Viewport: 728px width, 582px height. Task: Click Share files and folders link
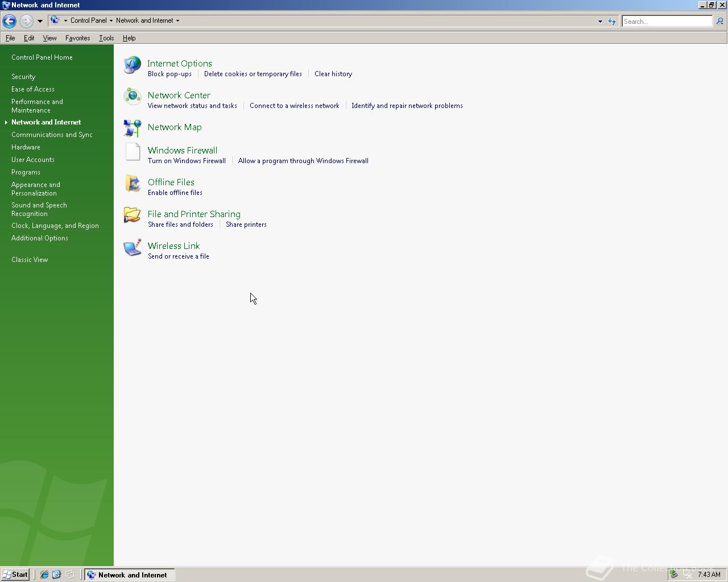click(180, 225)
